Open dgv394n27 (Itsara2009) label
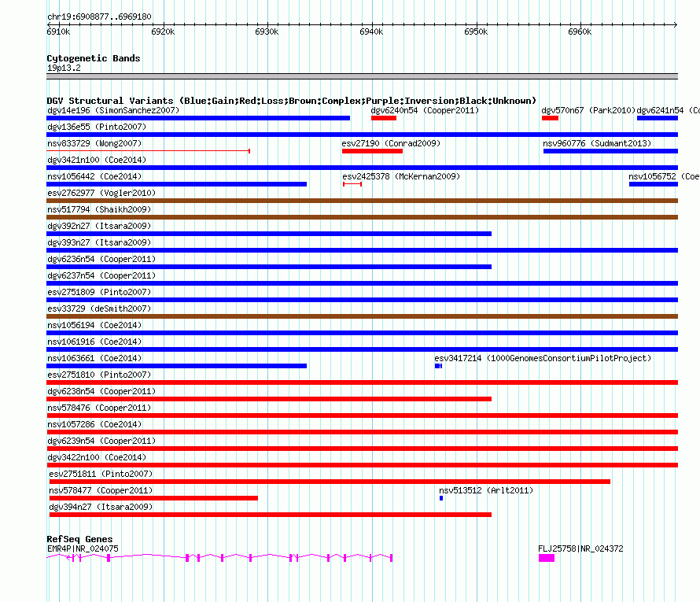The height and width of the screenshot is (602, 700). tap(101, 507)
